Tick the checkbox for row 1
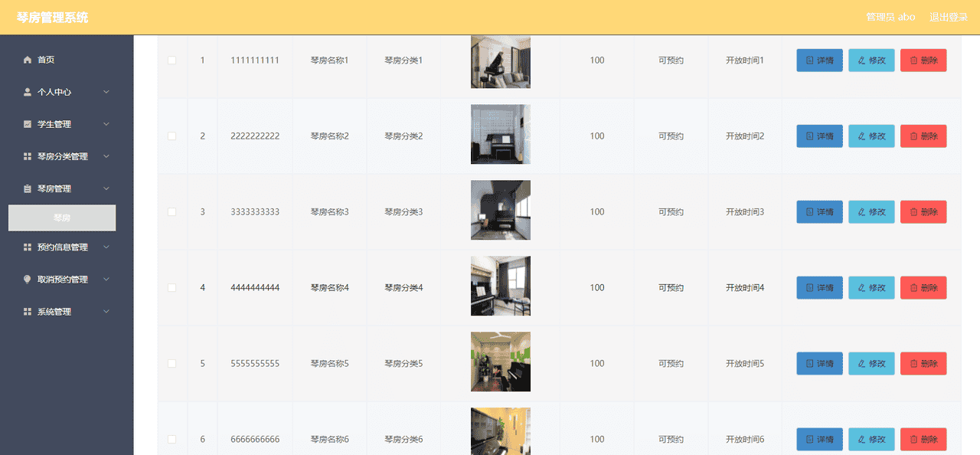The image size is (980, 455). (x=171, y=61)
